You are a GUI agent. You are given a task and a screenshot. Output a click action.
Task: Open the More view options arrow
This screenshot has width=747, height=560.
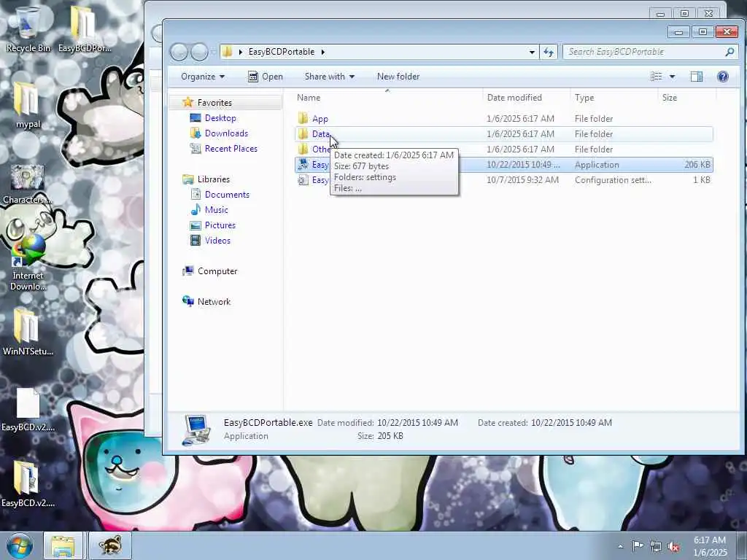672,77
